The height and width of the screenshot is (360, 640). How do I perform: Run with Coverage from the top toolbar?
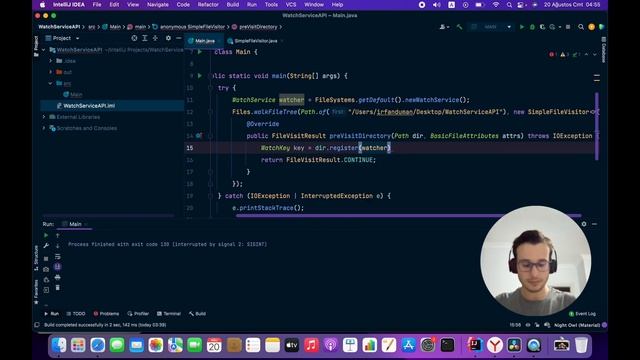(542, 27)
